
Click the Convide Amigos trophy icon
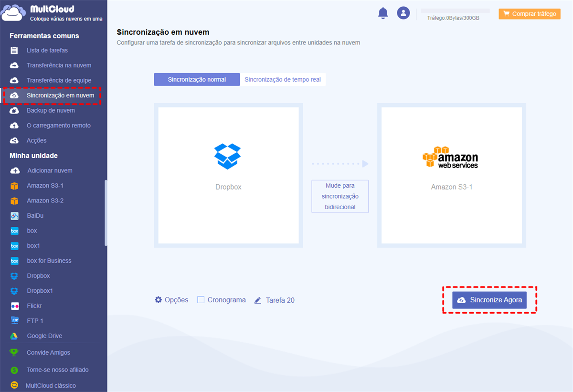[x=14, y=352]
